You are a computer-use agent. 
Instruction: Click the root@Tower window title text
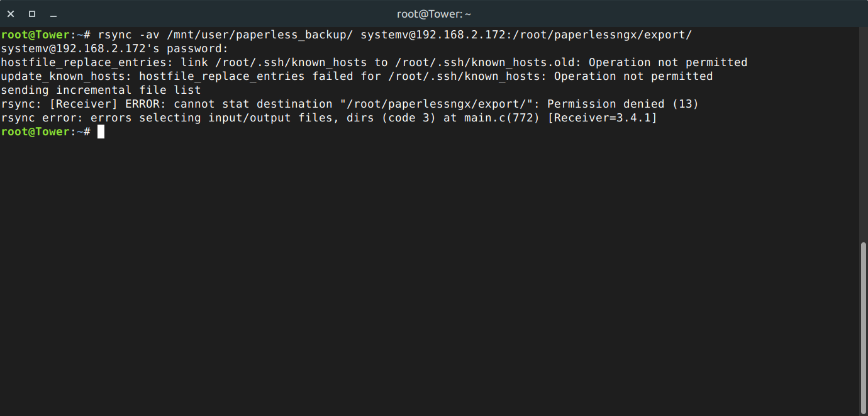(x=433, y=14)
